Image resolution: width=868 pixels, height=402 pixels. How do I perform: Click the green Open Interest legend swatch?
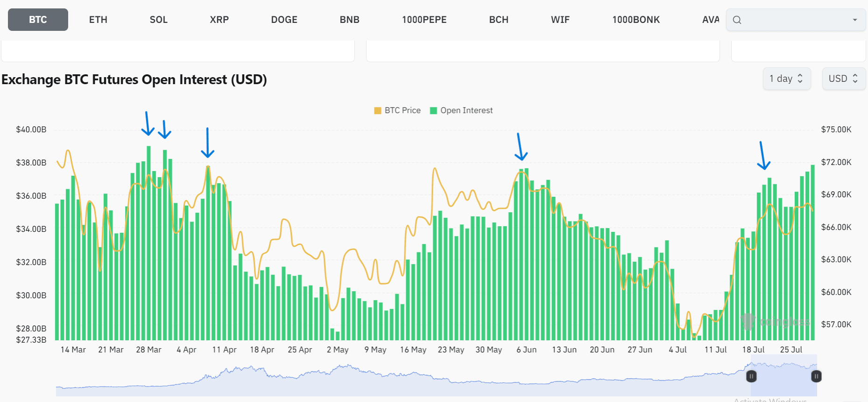[x=433, y=111]
